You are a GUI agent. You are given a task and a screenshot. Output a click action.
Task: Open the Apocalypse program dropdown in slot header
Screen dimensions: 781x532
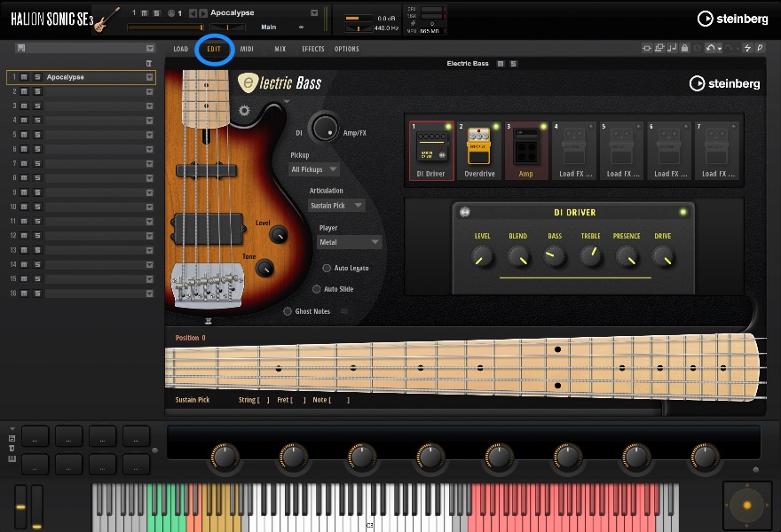[x=314, y=13]
